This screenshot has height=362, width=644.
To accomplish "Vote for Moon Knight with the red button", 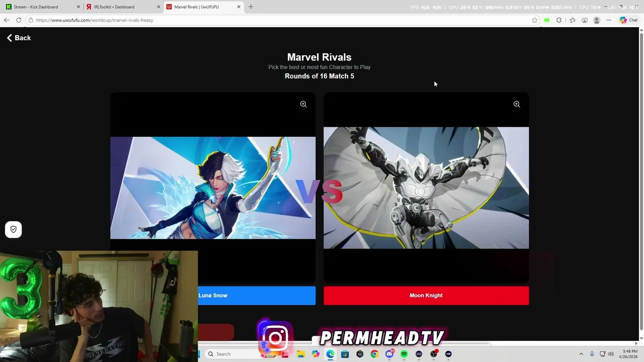I will point(426,296).
